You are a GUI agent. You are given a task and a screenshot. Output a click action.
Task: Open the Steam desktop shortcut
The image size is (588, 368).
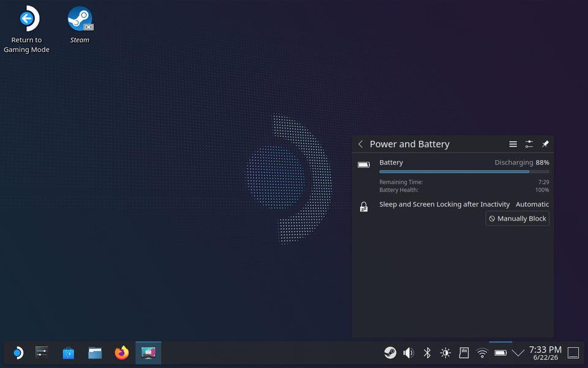click(80, 25)
